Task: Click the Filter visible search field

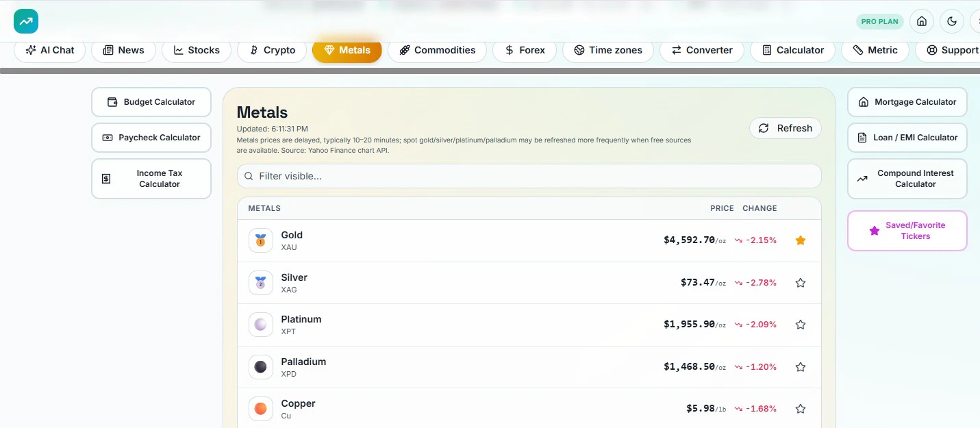Action: [529, 176]
